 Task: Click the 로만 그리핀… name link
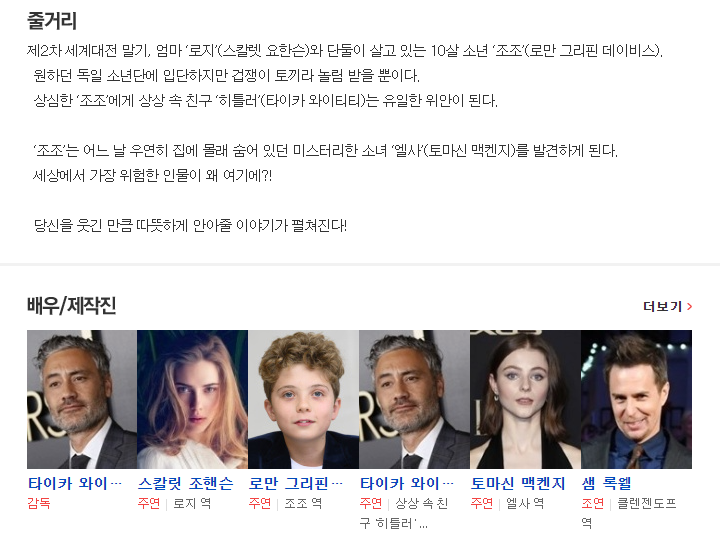pyautogui.click(x=296, y=483)
